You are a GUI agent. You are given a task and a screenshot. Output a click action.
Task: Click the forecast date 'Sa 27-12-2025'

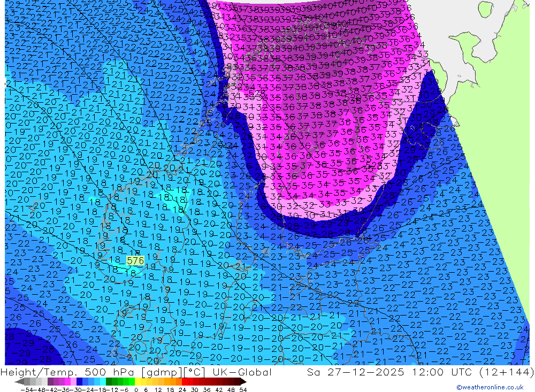pyautogui.click(x=355, y=372)
